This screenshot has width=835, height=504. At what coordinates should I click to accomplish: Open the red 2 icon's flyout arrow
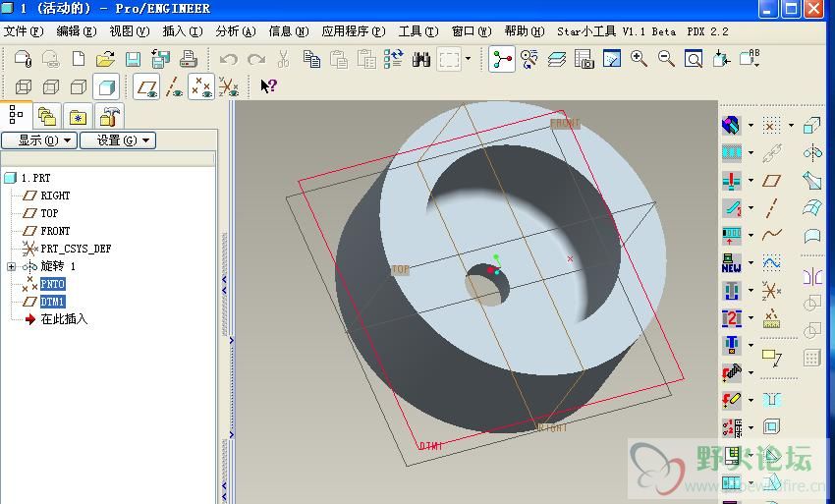(x=751, y=318)
